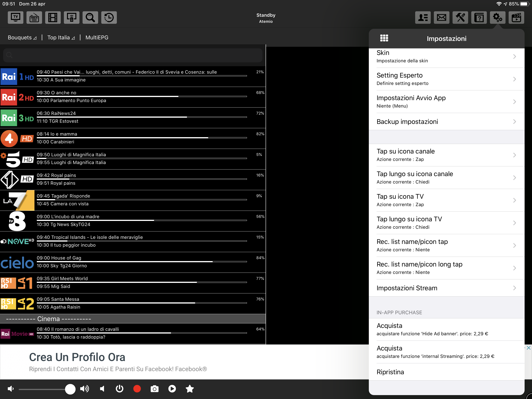Open the timer clock icon

109,17
